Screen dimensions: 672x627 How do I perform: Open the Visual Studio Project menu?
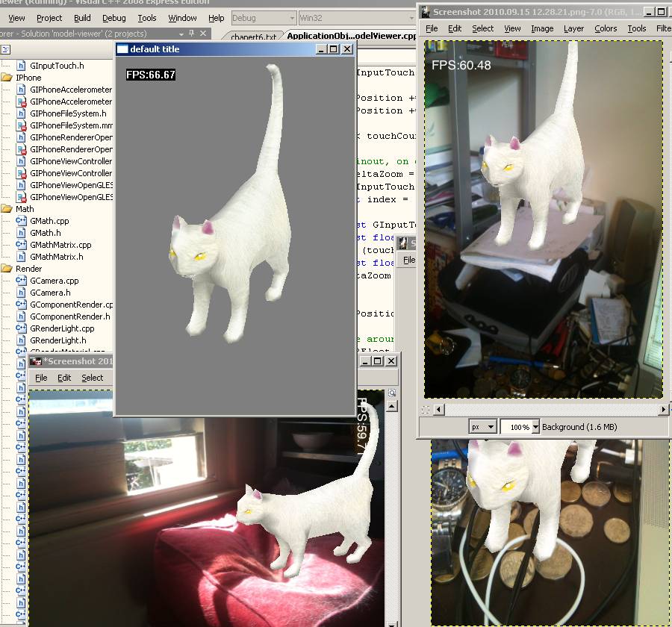[x=49, y=18]
